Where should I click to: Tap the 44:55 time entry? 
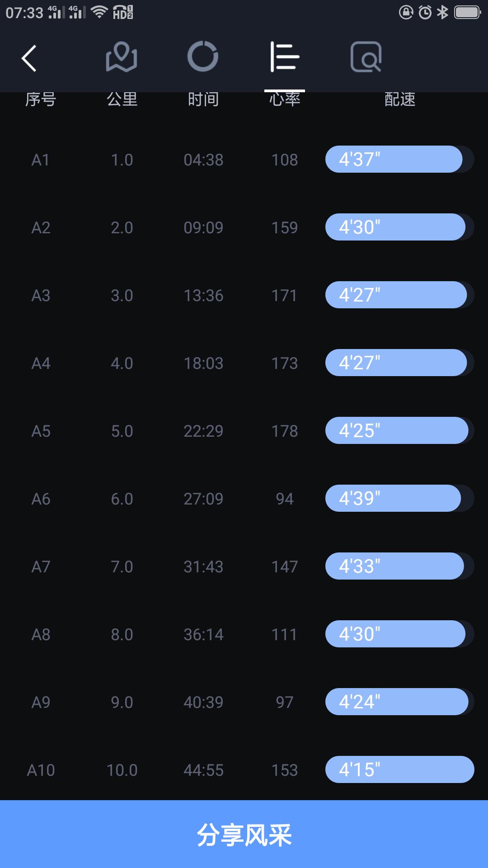(203, 770)
